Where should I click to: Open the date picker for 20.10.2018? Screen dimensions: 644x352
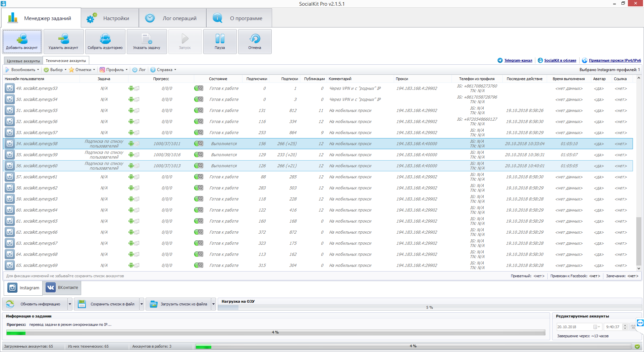tap(597, 327)
